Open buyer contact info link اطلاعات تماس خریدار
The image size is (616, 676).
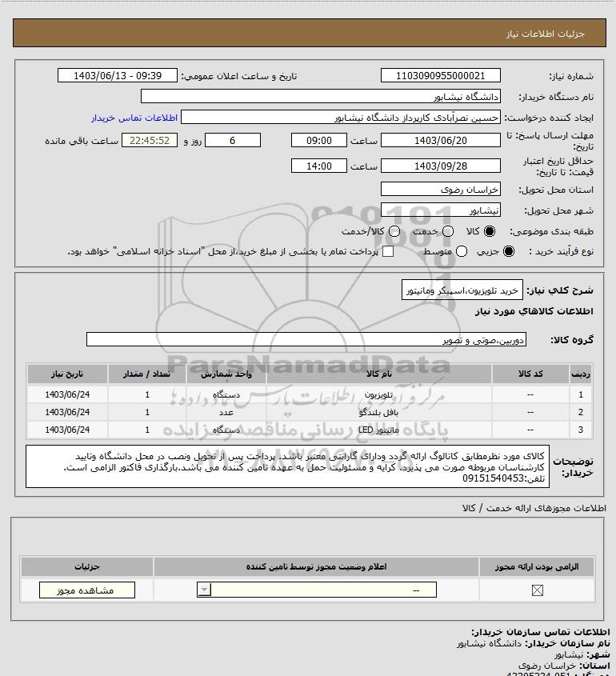134,118
